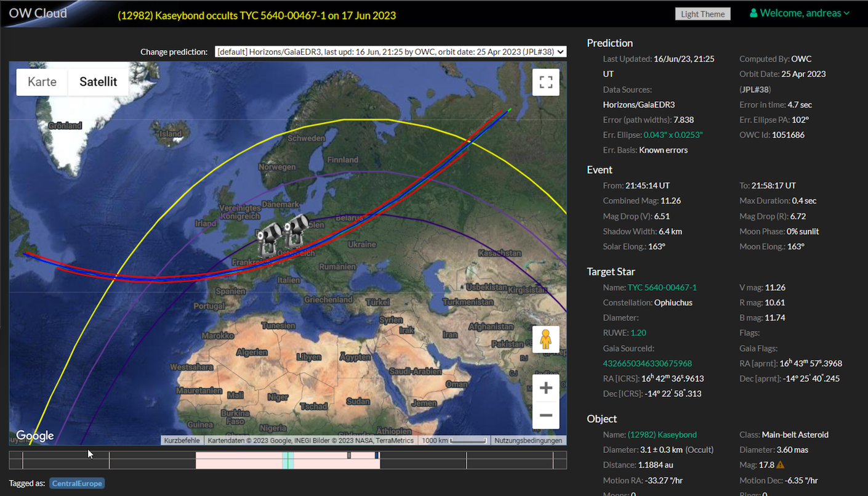868x496 pixels.
Task: Click the Street View pegman icon
Action: 545,339
